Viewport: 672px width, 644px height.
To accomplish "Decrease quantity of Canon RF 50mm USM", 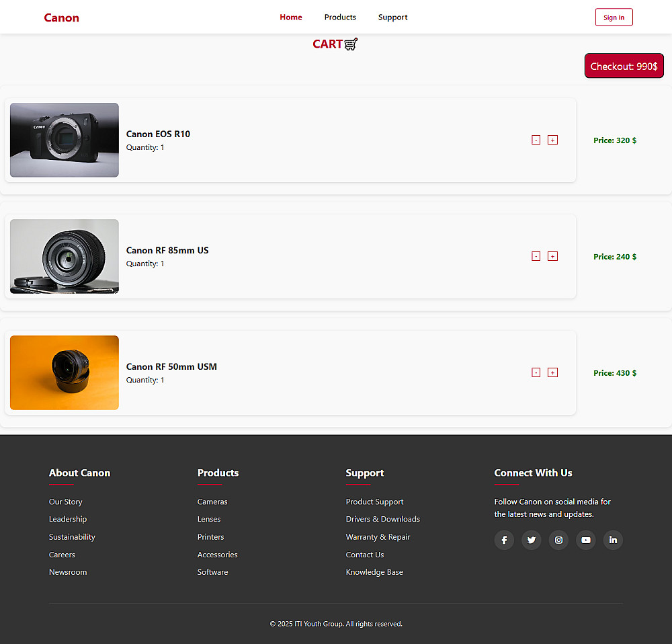I will [536, 372].
